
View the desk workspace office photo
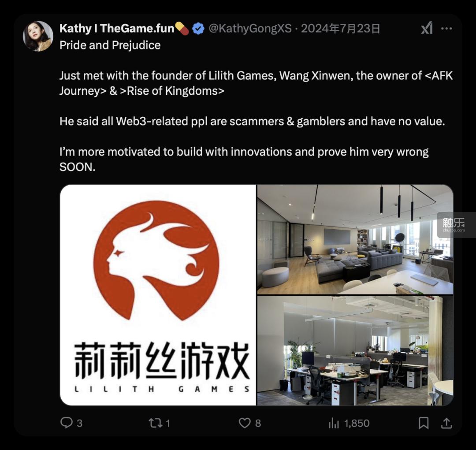tap(355, 351)
